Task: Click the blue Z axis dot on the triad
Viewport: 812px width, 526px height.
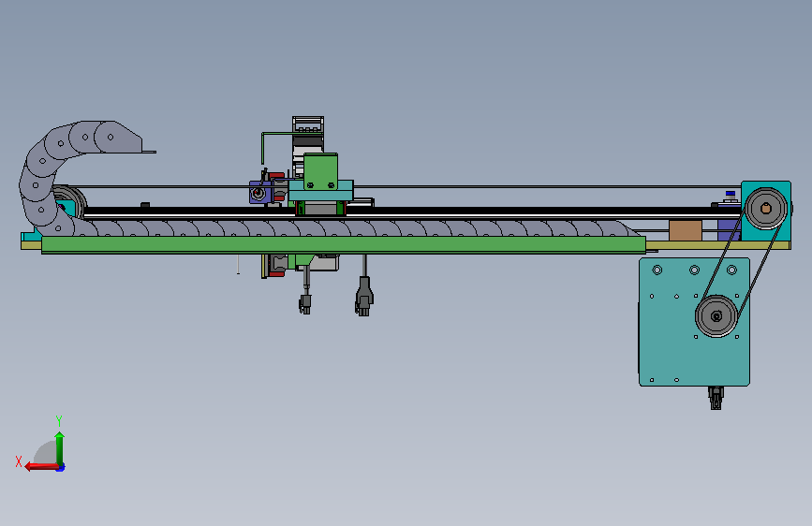Action: point(61,468)
